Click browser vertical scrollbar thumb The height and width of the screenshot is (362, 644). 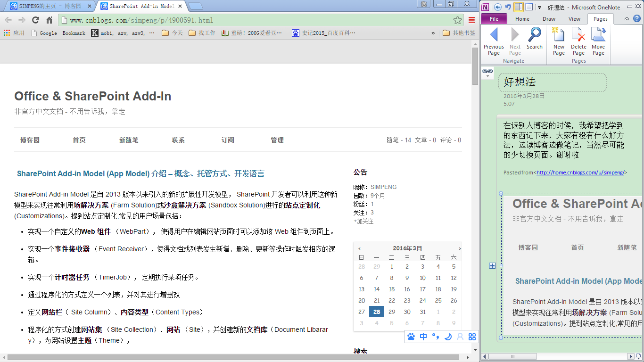click(x=475, y=65)
